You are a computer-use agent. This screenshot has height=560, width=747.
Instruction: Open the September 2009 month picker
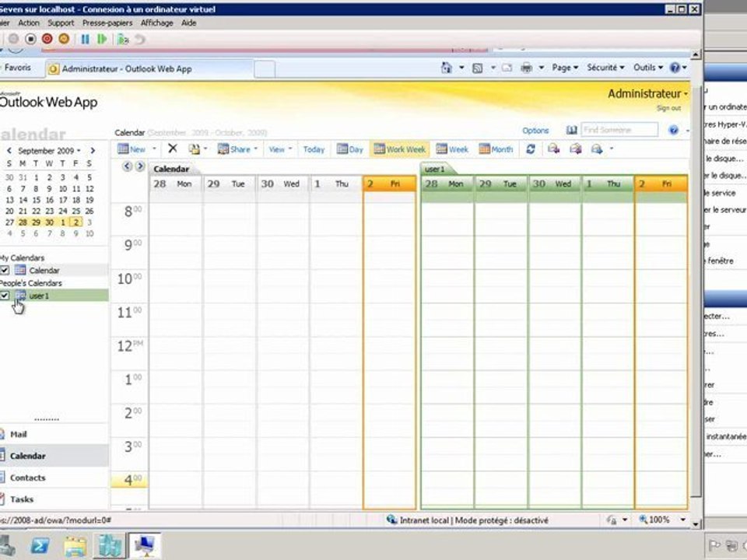(49, 150)
